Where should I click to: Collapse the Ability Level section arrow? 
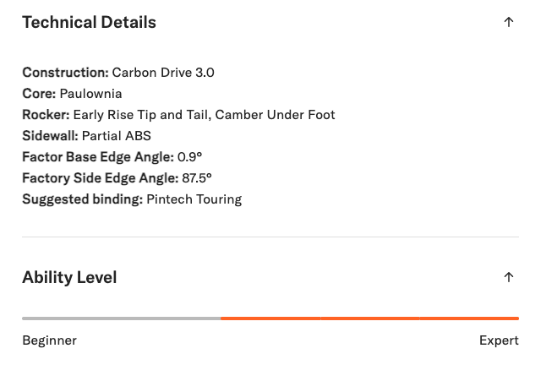(508, 277)
